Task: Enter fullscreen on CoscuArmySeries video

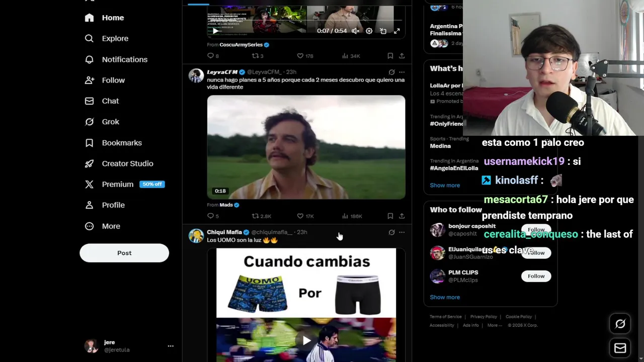Action: coord(396,31)
